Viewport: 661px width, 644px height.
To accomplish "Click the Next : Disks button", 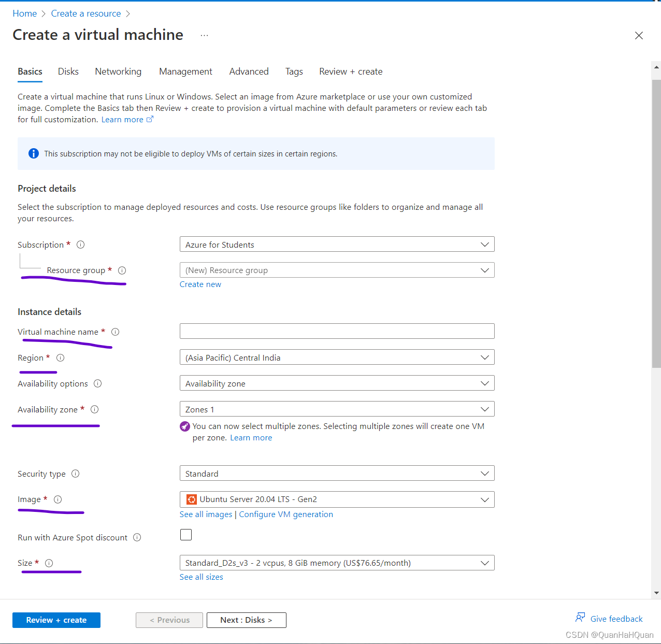I will (247, 620).
